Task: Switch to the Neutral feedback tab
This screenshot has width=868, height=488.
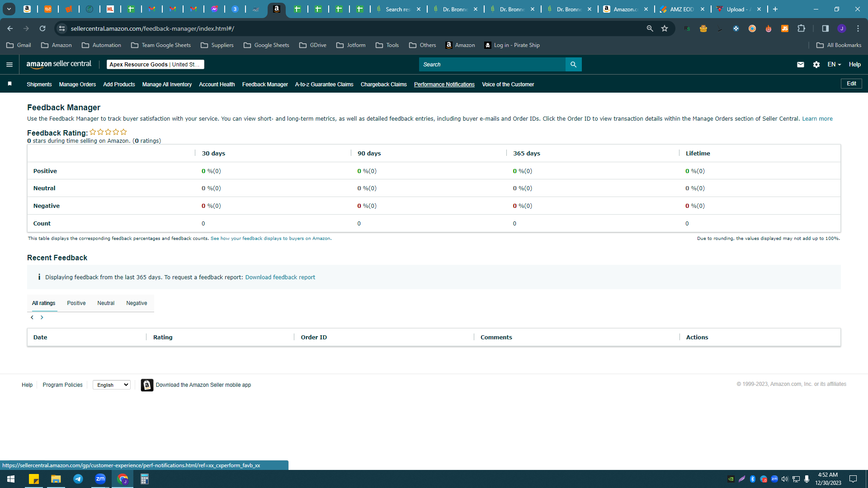Action: point(106,303)
